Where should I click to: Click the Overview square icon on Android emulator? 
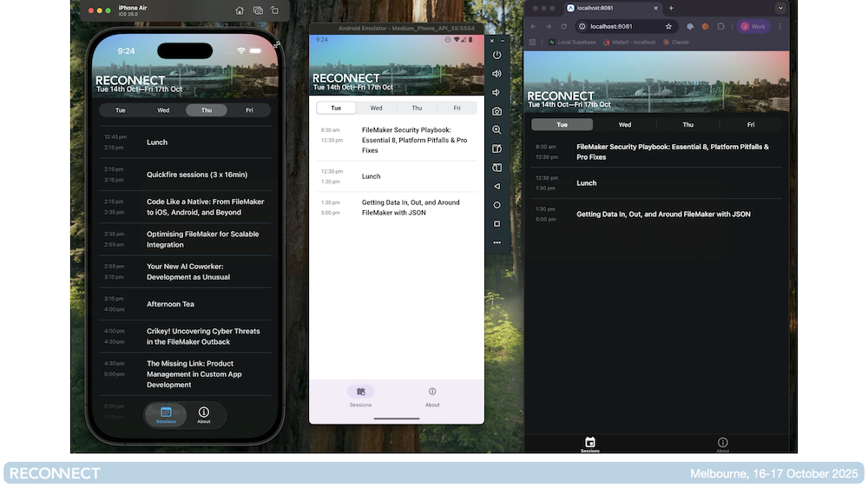[x=496, y=224]
